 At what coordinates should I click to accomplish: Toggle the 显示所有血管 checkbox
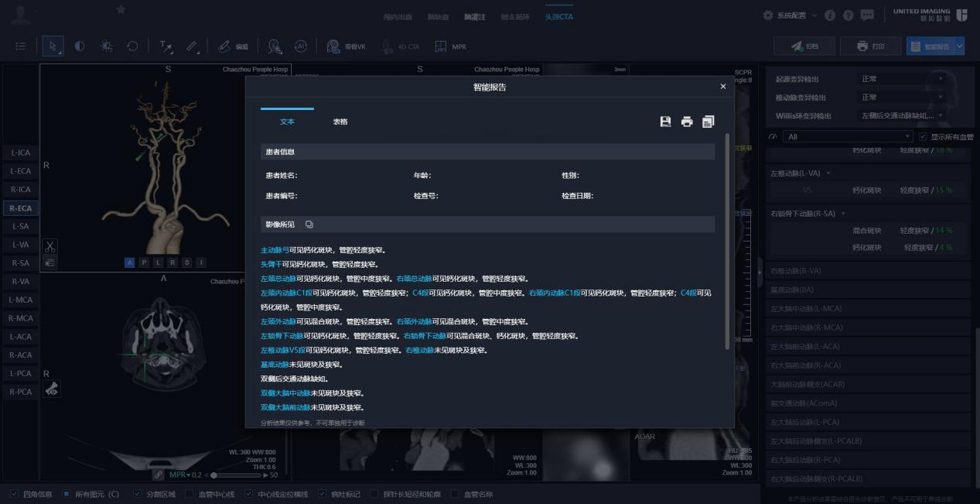tap(923, 137)
